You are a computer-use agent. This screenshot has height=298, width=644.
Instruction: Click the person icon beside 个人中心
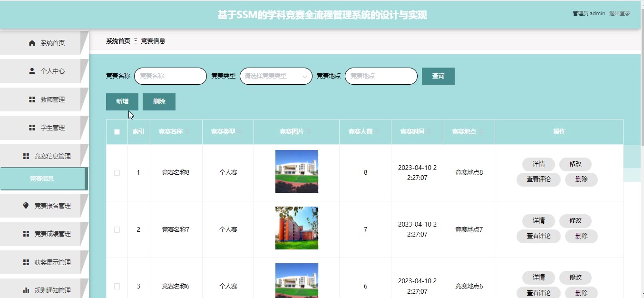point(32,71)
